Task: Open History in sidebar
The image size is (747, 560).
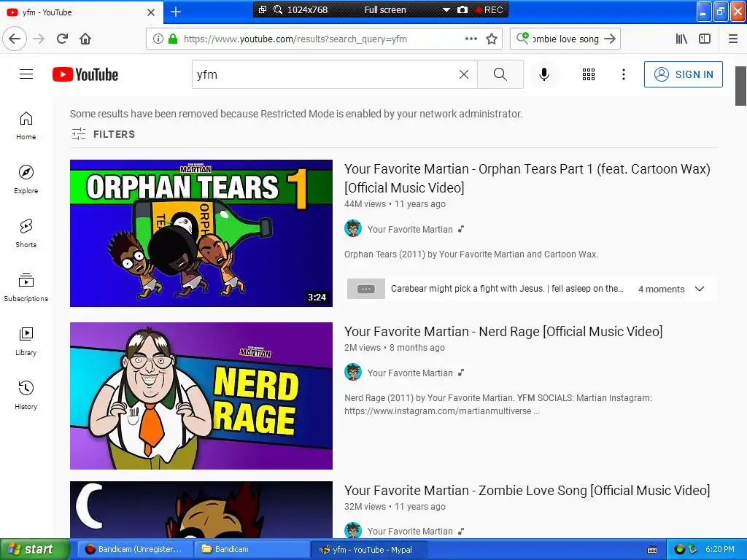Action: pyautogui.click(x=26, y=395)
